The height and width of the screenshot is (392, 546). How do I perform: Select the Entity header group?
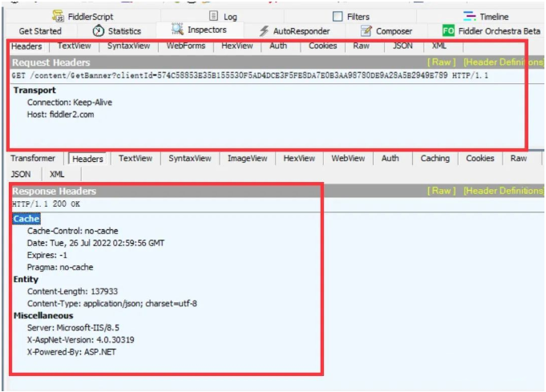pyautogui.click(x=26, y=279)
